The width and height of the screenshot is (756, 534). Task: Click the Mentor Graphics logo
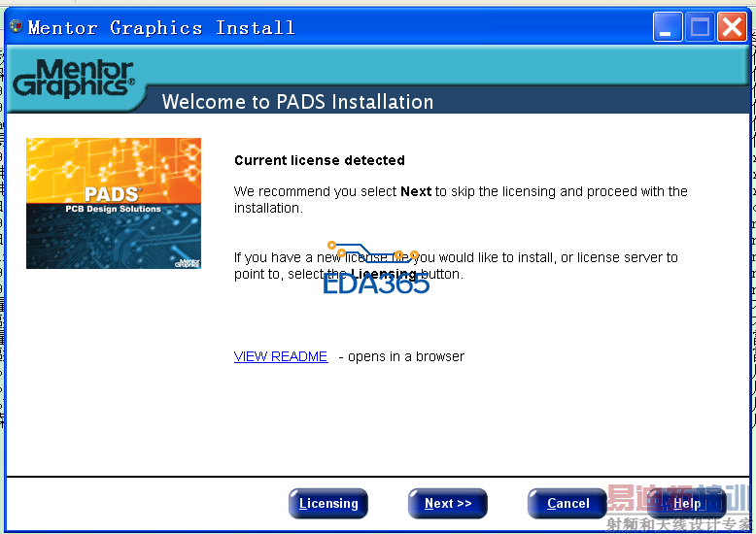[73, 78]
